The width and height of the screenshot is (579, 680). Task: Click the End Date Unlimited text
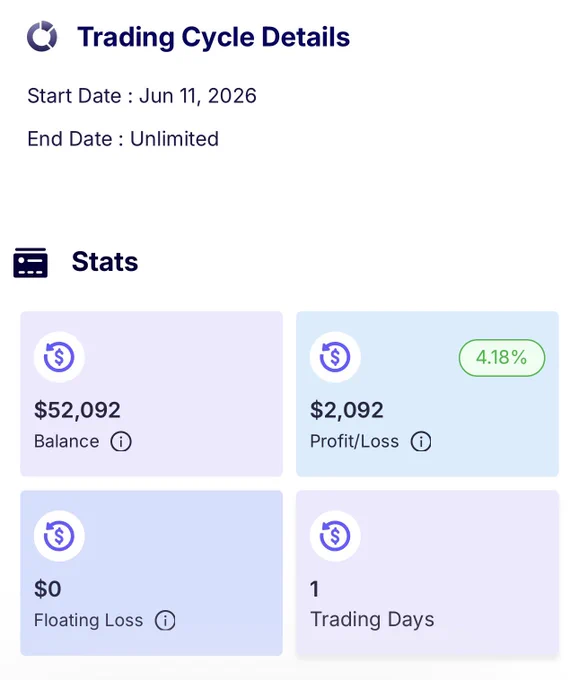(x=123, y=139)
